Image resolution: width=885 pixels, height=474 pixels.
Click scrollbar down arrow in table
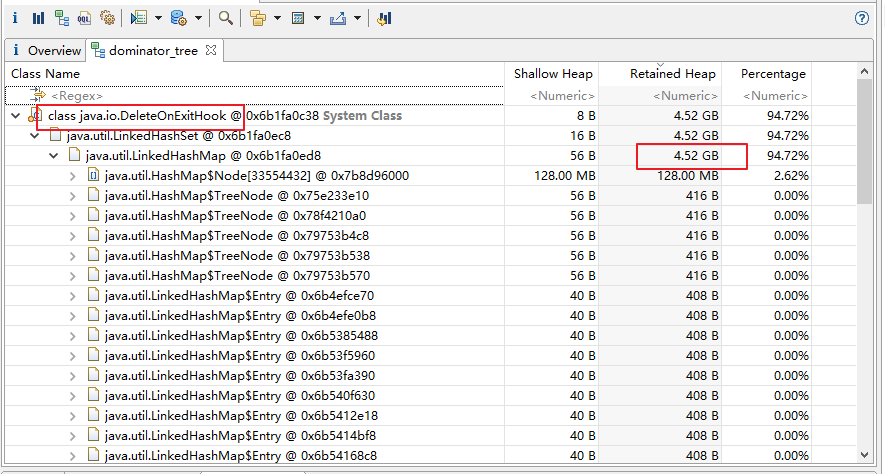tap(864, 454)
